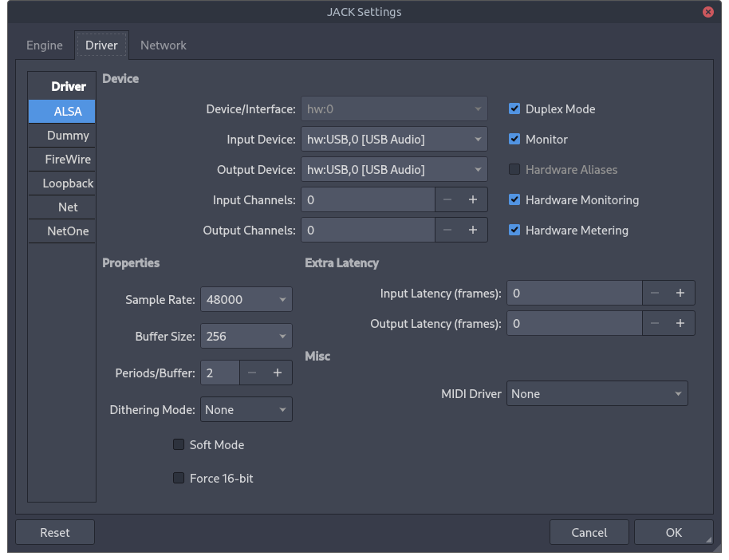
Task: Expand the Sample Rate dropdown
Action: click(246, 300)
